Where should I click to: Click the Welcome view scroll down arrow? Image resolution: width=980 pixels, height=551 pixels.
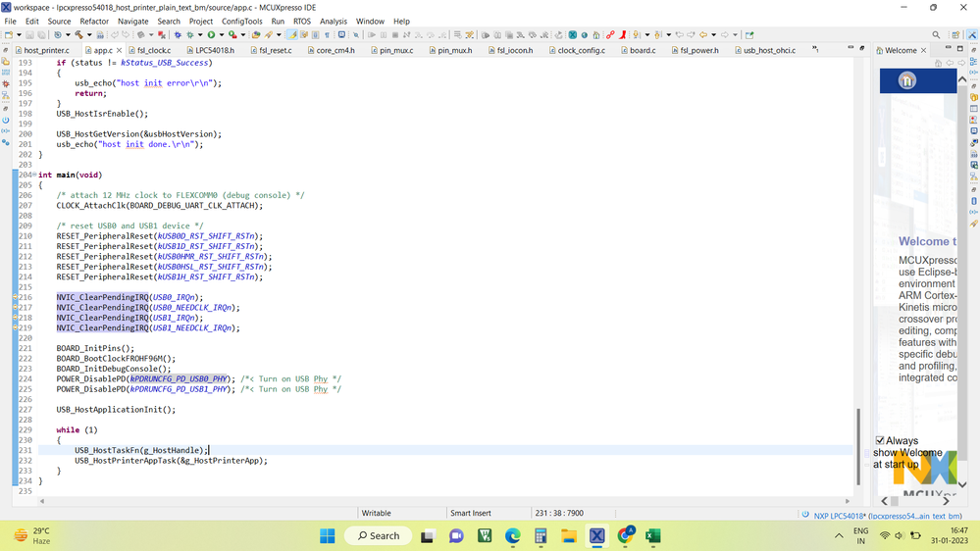[x=962, y=484]
